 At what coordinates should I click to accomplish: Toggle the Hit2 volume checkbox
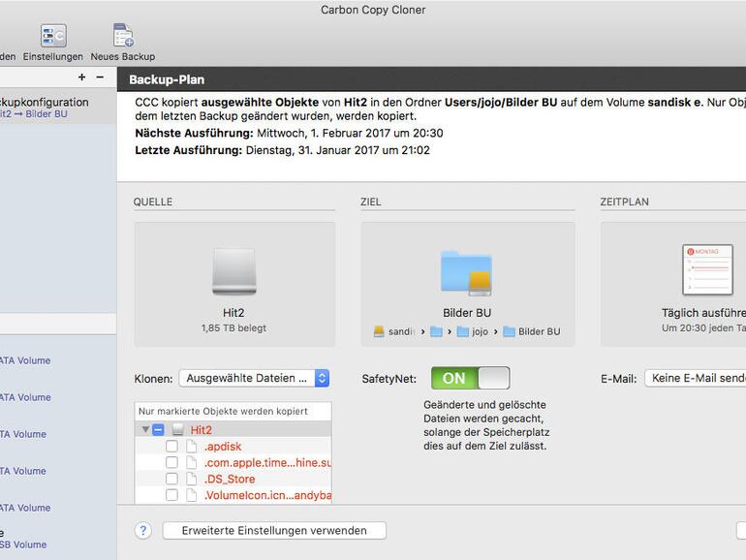point(159,429)
